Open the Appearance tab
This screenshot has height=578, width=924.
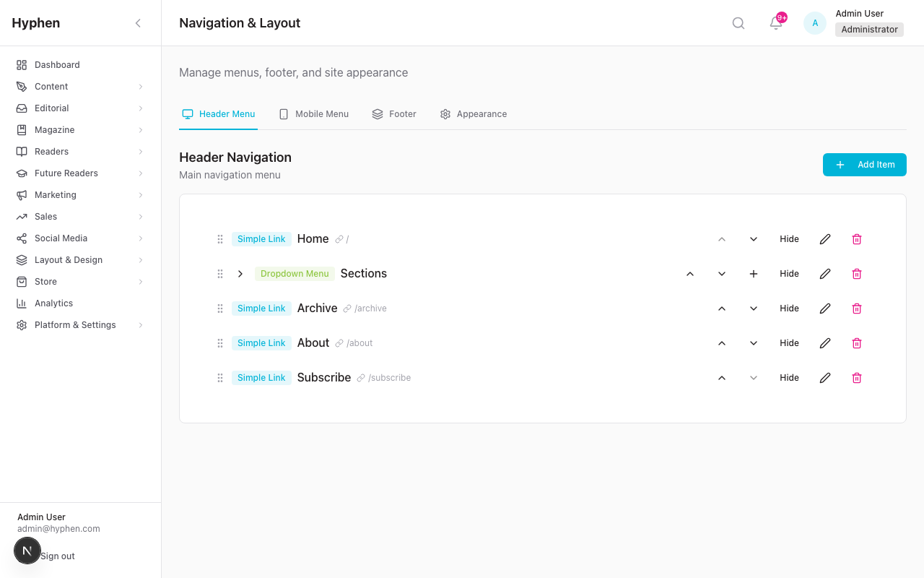click(x=473, y=113)
